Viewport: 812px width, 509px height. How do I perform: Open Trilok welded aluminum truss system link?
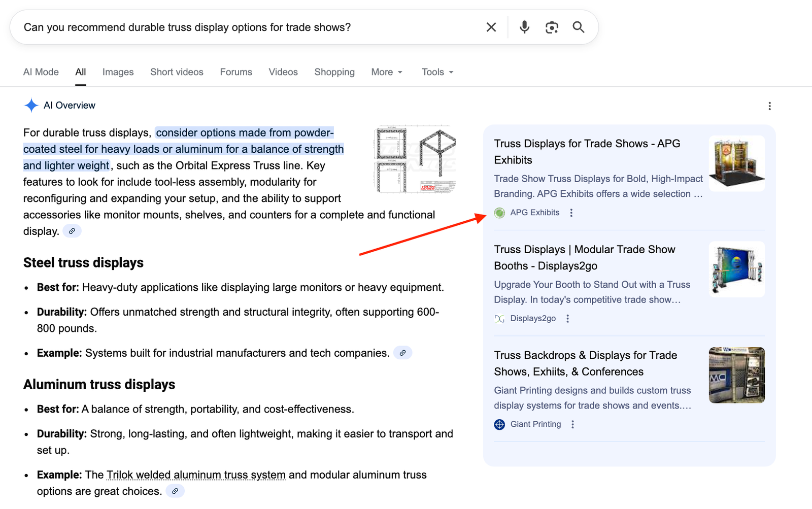(x=196, y=475)
